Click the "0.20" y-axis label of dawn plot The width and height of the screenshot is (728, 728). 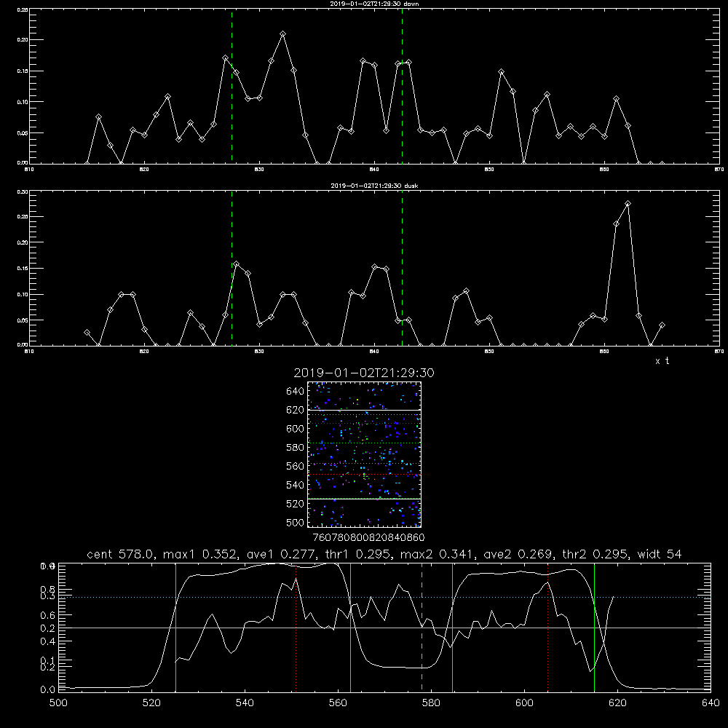point(22,40)
